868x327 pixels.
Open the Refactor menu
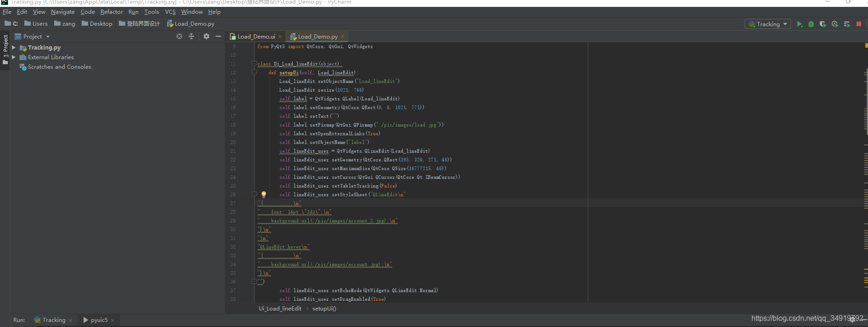coord(111,12)
